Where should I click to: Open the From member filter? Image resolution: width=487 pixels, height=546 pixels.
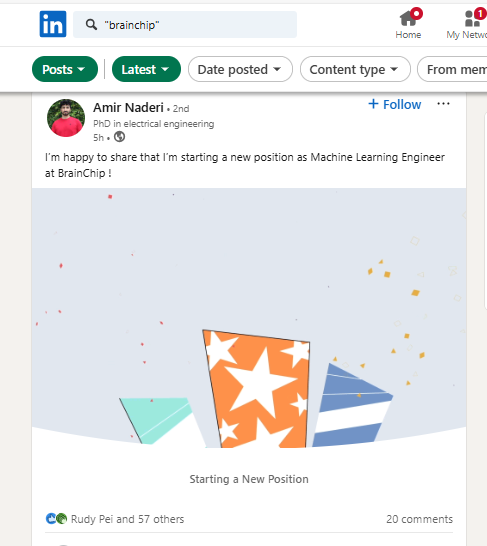452,69
